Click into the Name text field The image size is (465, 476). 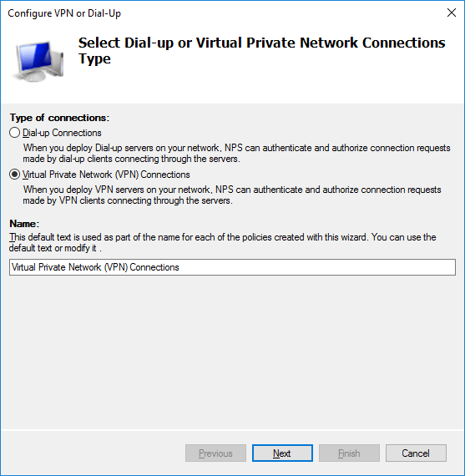[232, 267]
